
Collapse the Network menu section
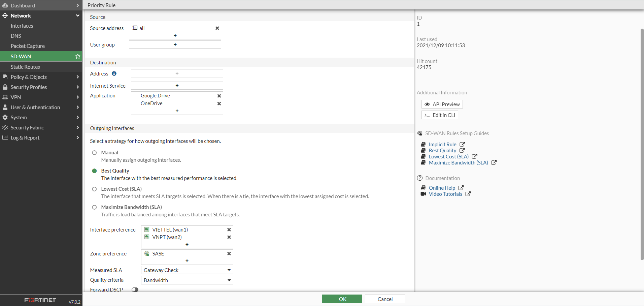click(41, 16)
